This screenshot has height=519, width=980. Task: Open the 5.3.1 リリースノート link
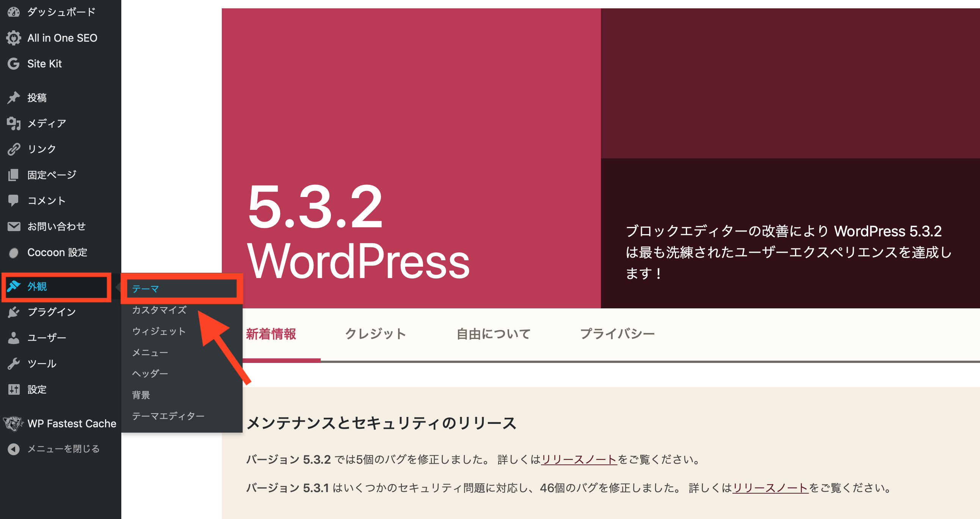770,488
